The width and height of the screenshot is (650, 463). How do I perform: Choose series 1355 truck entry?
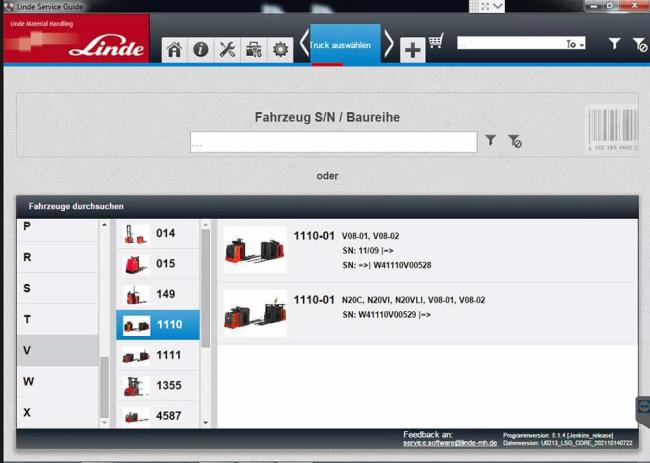pos(158,386)
